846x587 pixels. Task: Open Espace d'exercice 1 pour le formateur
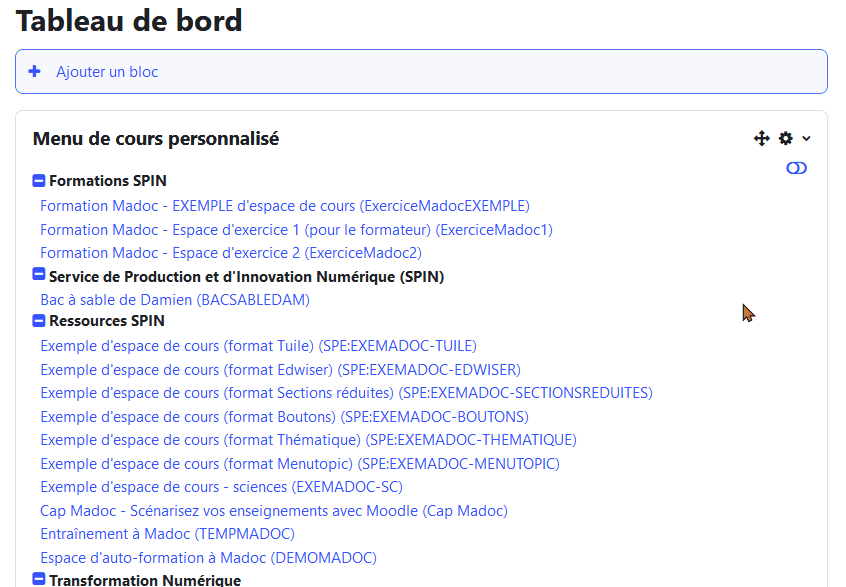tap(298, 229)
